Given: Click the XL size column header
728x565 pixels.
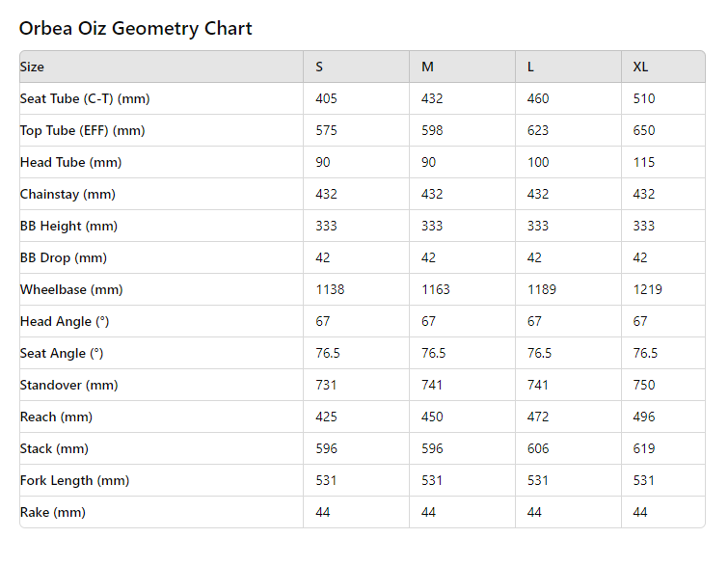Looking at the screenshot, I should [x=640, y=67].
